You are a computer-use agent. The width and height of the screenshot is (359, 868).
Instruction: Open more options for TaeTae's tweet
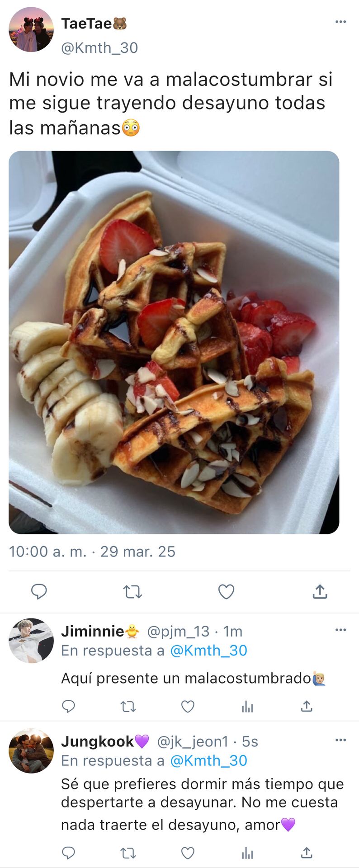pyautogui.click(x=340, y=21)
